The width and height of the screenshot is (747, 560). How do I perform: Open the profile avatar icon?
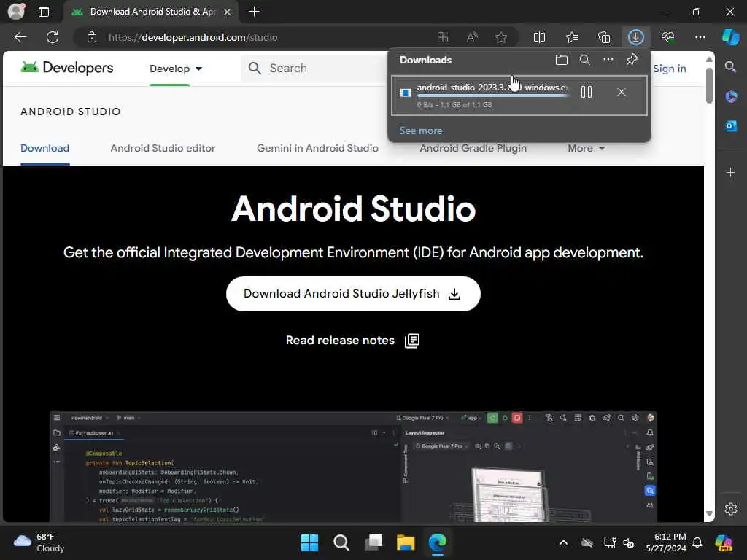pos(16,12)
